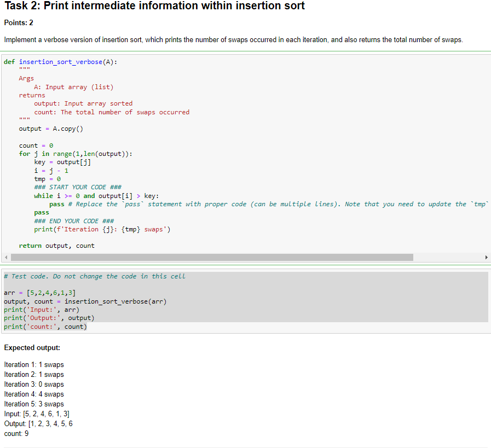Click the 'Iteration 1: 1 swaps' expected line
Screen dimensions: 491x448
pos(34,365)
